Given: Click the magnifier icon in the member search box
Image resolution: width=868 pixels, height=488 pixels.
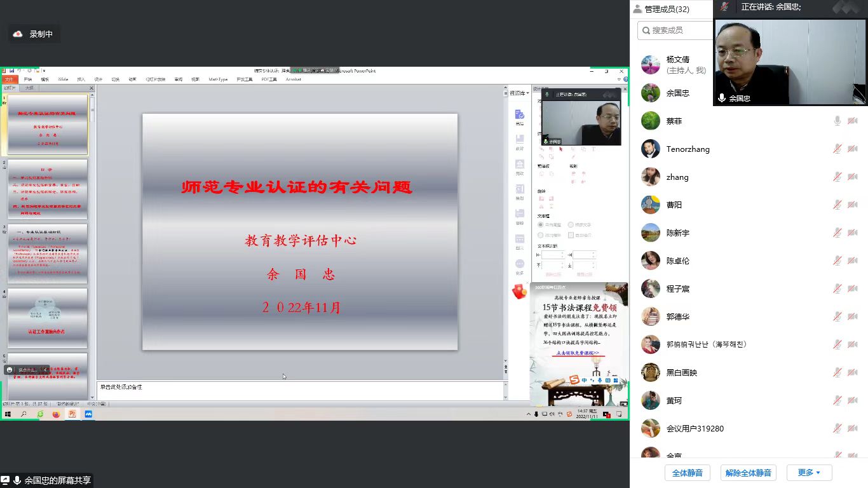Looking at the screenshot, I should click(x=646, y=30).
